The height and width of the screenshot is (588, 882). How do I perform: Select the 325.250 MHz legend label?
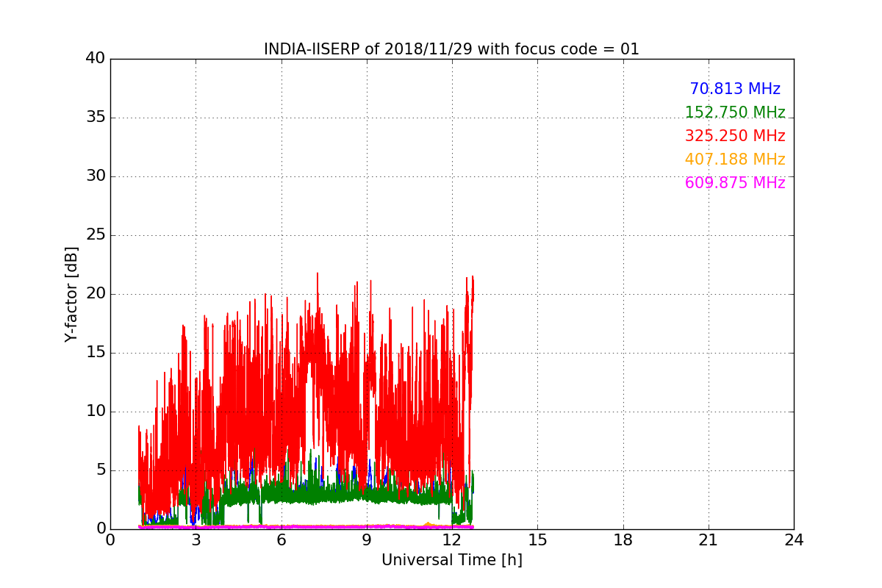(x=735, y=136)
